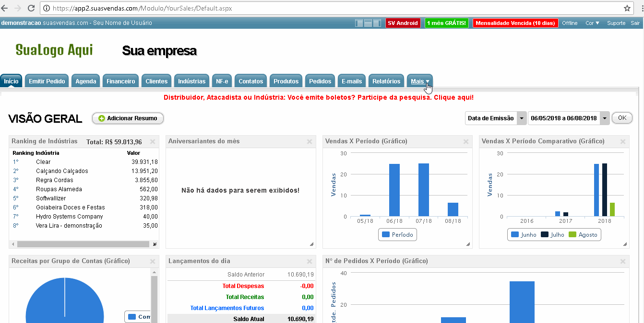Switch to the Início tab
644x323 pixels.
[11, 81]
